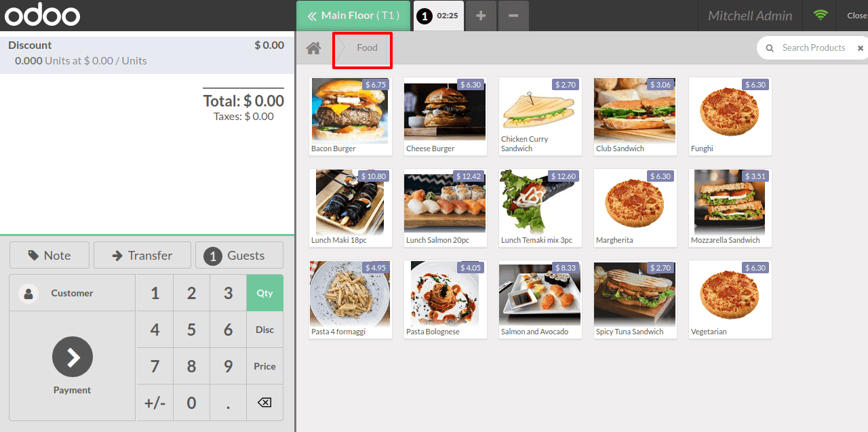The height and width of the screenshot is (432, 868).
Task: Tap numpad key 0
Action: tap(192, 403)
